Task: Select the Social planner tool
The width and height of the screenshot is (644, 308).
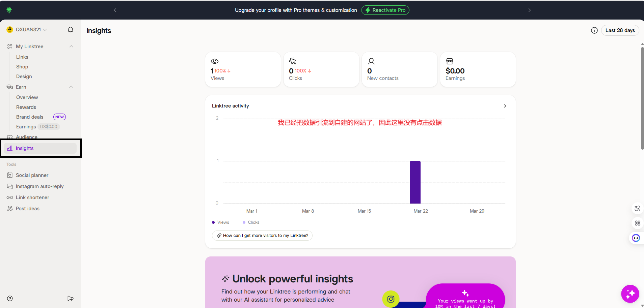Action: click(x=32, y=175)
